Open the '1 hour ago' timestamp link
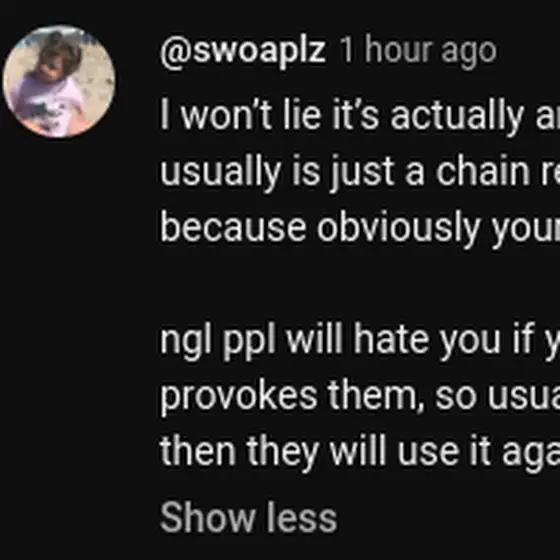560x560 pixels. pos(418,51)
